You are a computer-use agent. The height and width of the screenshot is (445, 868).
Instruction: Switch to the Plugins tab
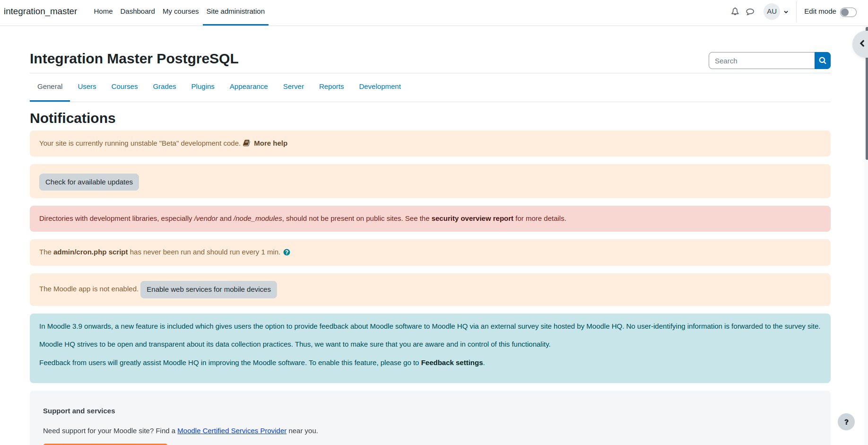click(x=203, y=87)
